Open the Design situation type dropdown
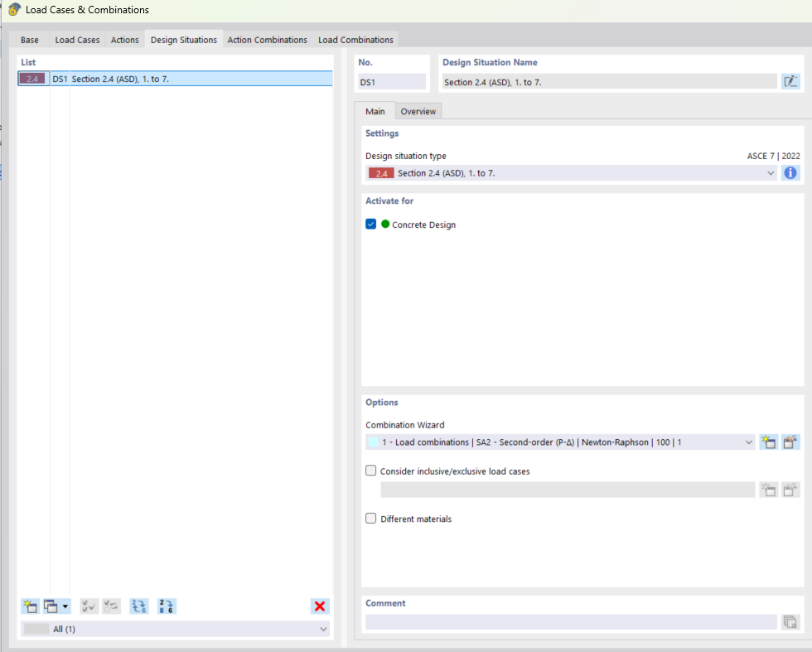 click(573, 173)
